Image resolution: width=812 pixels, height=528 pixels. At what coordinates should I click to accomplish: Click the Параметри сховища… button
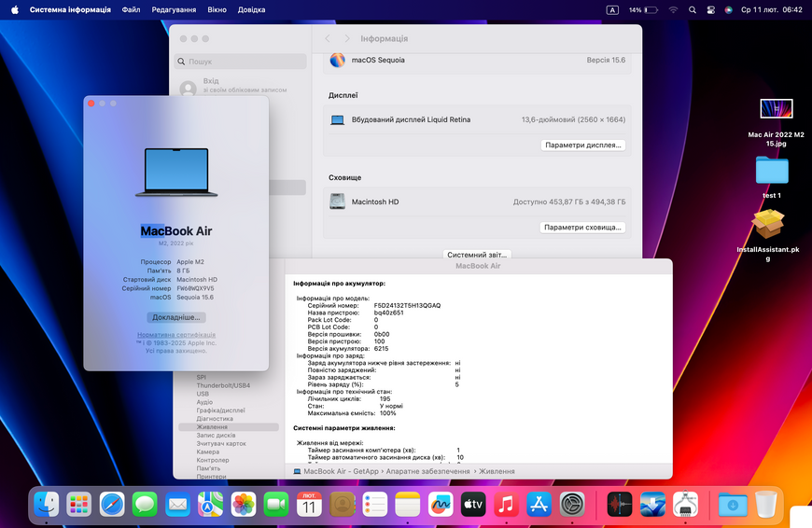(x=582, y=228)
